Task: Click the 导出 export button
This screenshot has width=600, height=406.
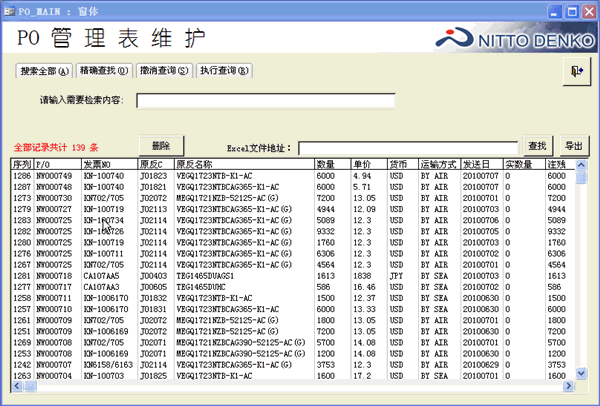Action: point(574,146)
